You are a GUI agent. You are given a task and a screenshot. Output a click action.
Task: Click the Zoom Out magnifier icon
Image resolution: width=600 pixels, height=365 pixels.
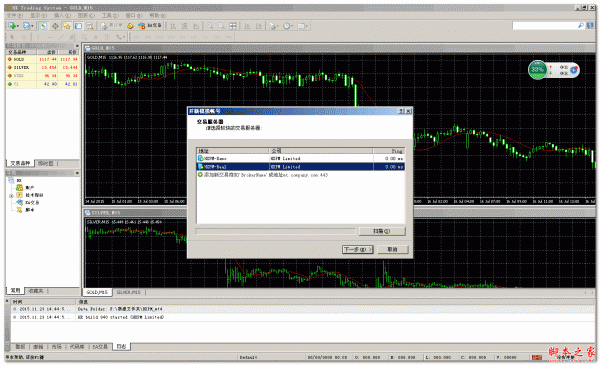pos(222,26)
